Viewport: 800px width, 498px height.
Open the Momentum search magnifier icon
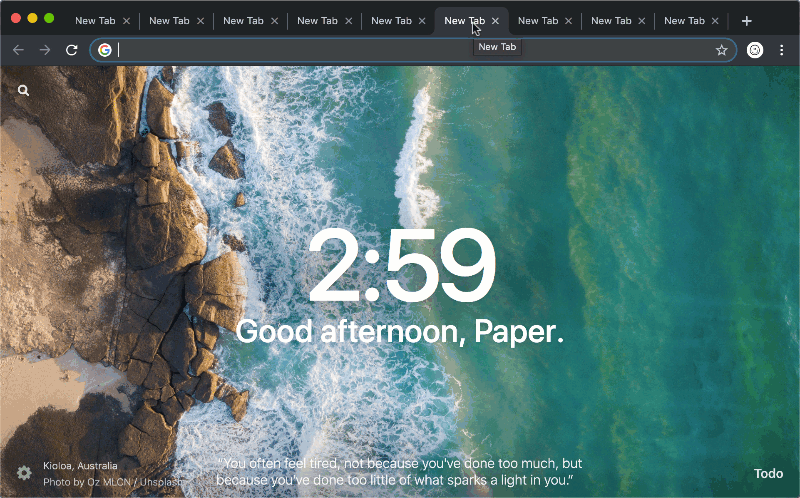[x=24, y=90]
